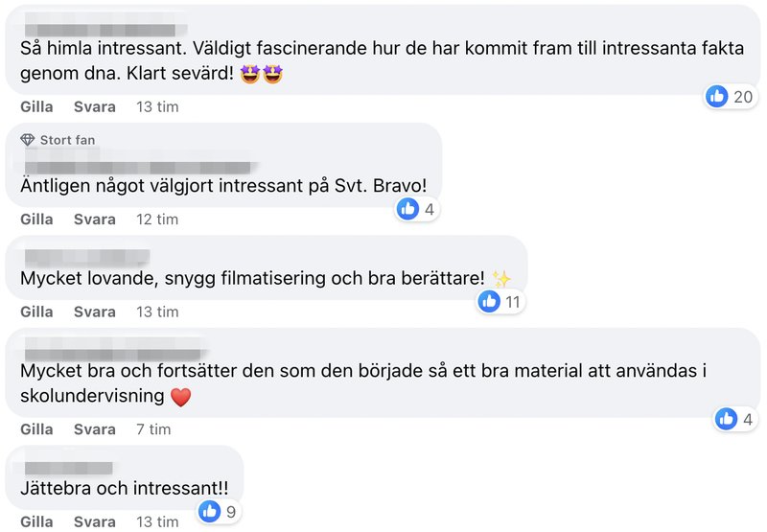Open the 7 tim timestamp link

coord(153,429)
